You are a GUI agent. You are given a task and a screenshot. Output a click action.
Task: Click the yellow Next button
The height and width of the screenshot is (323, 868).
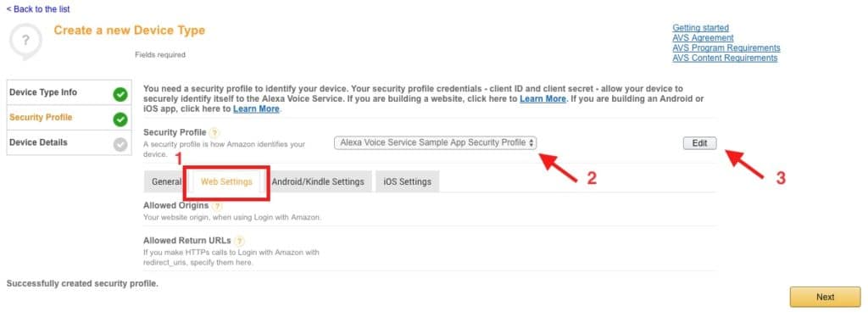[825, 297]
